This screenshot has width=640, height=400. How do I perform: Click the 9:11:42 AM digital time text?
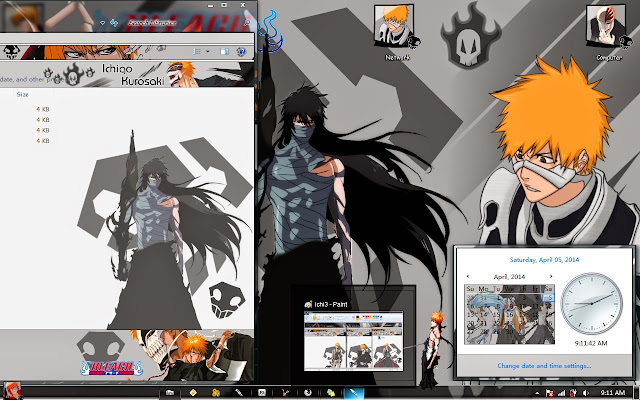591,343
